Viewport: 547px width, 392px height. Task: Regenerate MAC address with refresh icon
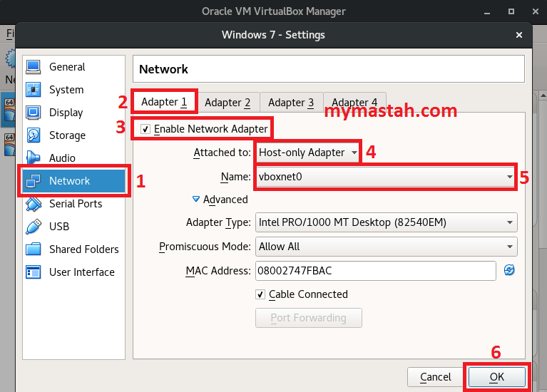coord(509,270)
